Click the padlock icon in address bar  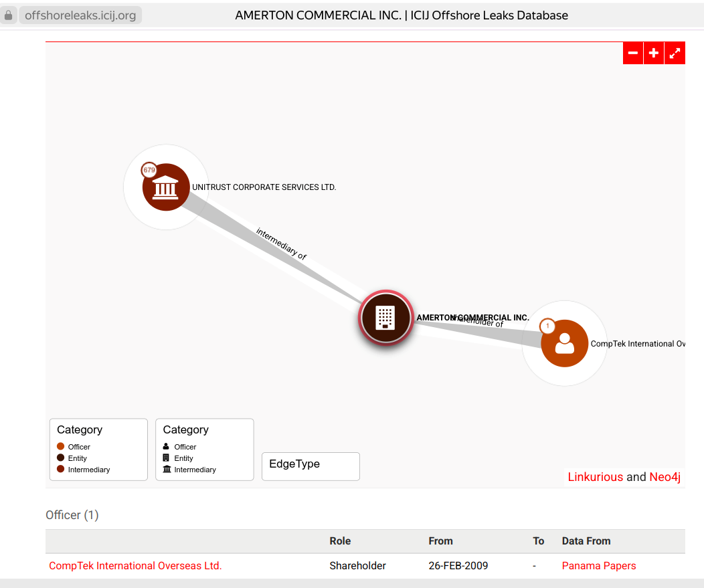(x=8, y=15)
